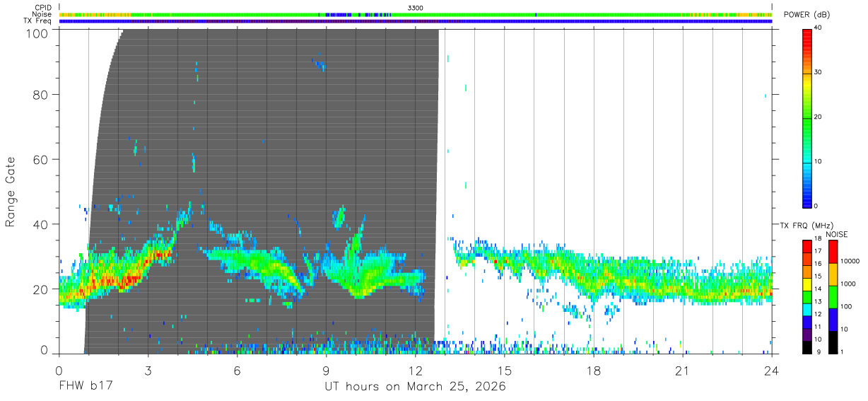Click the 60 tick on Range Gate axis
Image resolution: width=868 pixels, height=401 pixels.
tap(40, 160)
